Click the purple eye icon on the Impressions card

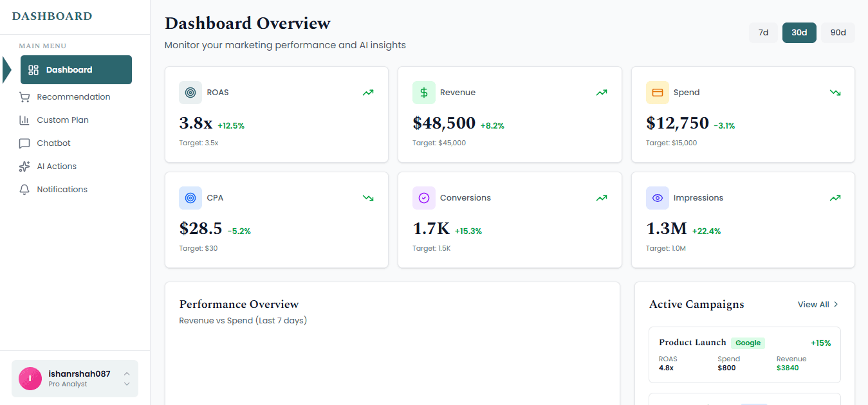658,197
